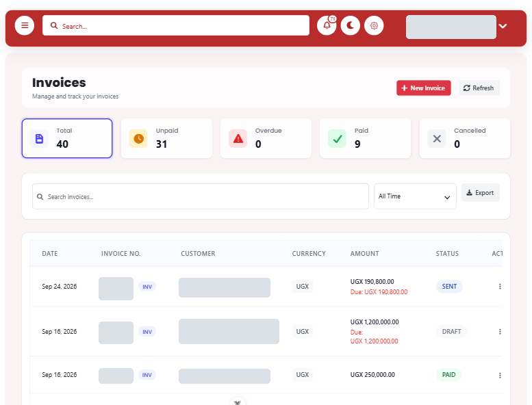The width and height of the screenshot is (532, 405).
Task: Click Due: UGX 190,800.00 text
Action: tap(379, 292)
